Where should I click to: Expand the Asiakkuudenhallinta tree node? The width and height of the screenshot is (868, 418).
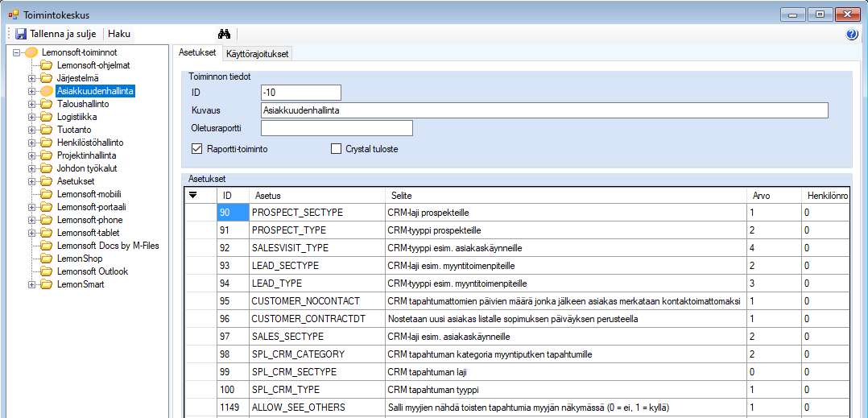[x=31, y=91]
